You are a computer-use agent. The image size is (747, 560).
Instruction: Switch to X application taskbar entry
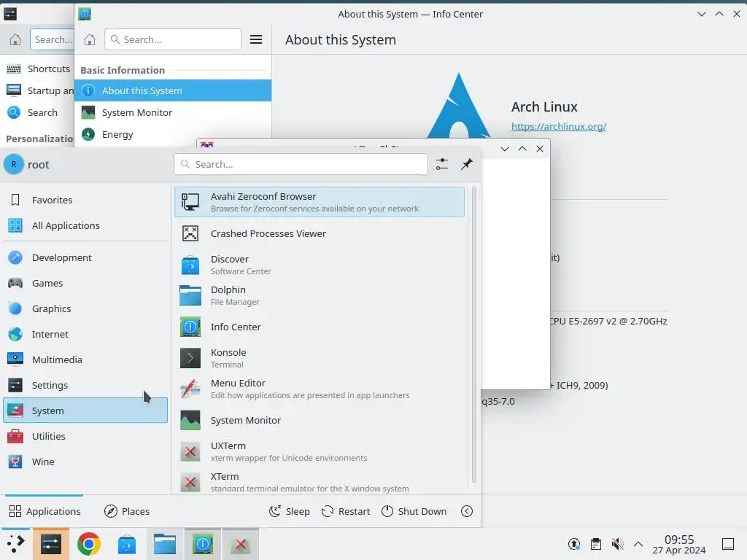241,544
